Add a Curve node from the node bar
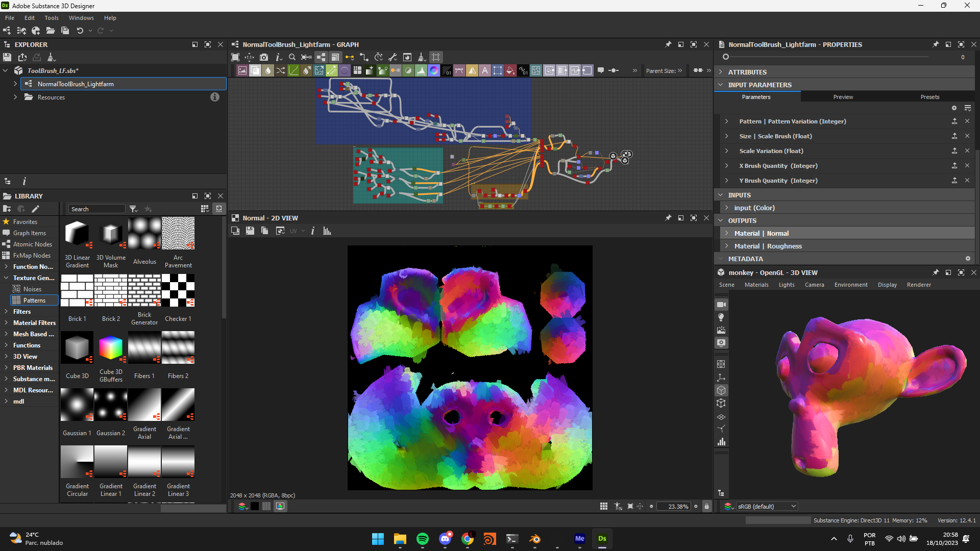Image resolution: width=980 pixels, height=551 pixels. (293, 70)
